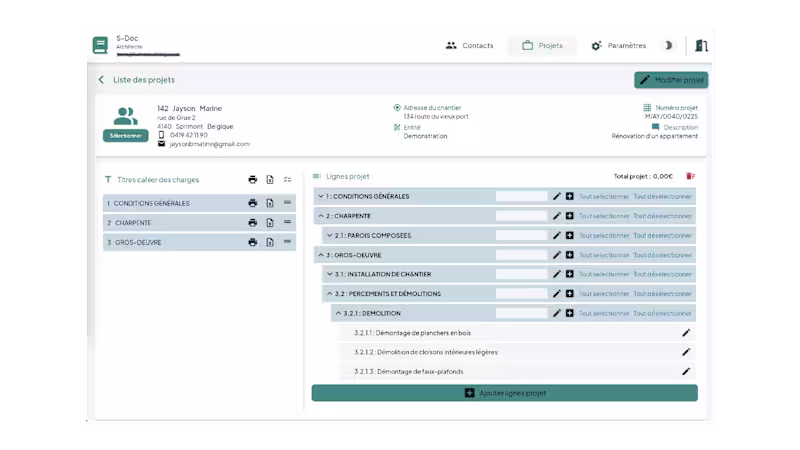
Task: Click Tout désélectionner for Conditions Générales
Action: click(662, 196)
